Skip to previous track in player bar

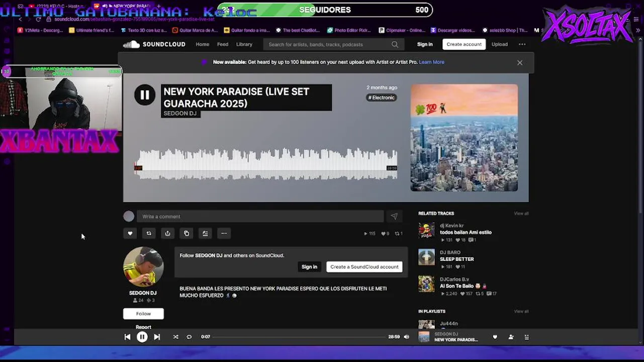pos(127,337)
